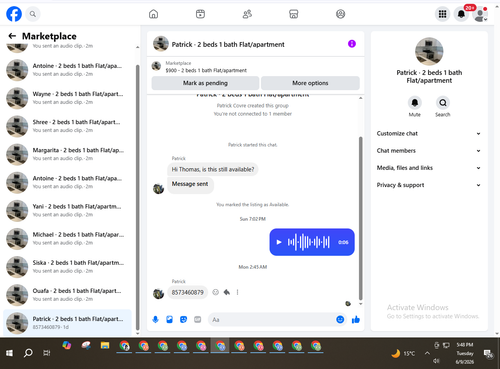This screenshot has width=500, height=369.
Task: Choose a sticker from the sticker icon
Action: 183,320
